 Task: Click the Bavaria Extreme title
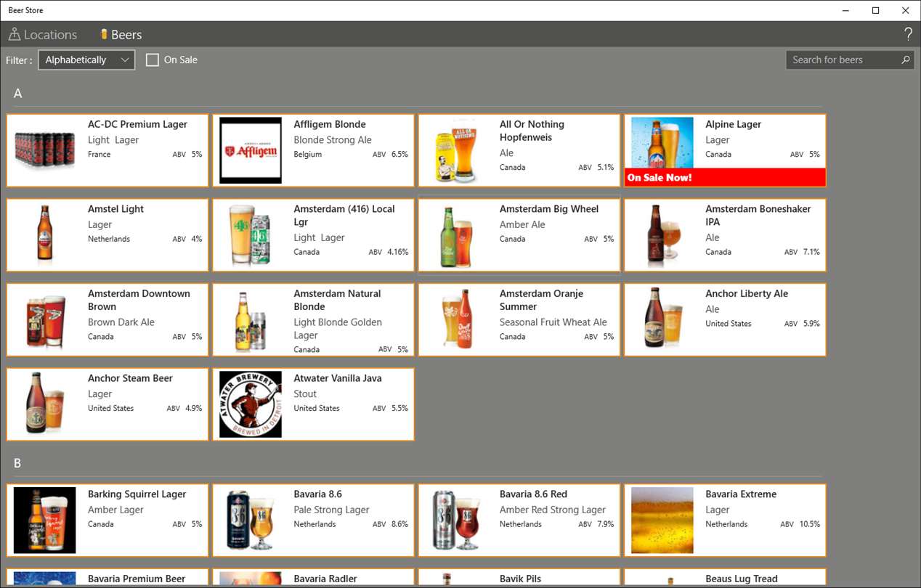740,494
